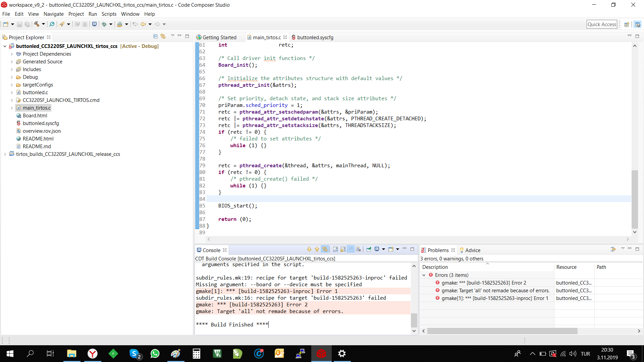
Task: Click the Back navigation arrow in toolbar
Action: 143,24
